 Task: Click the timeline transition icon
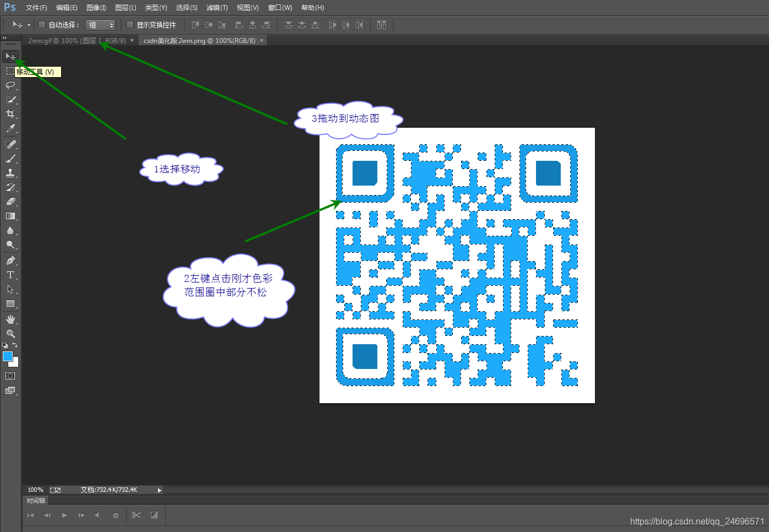(154, 515)
